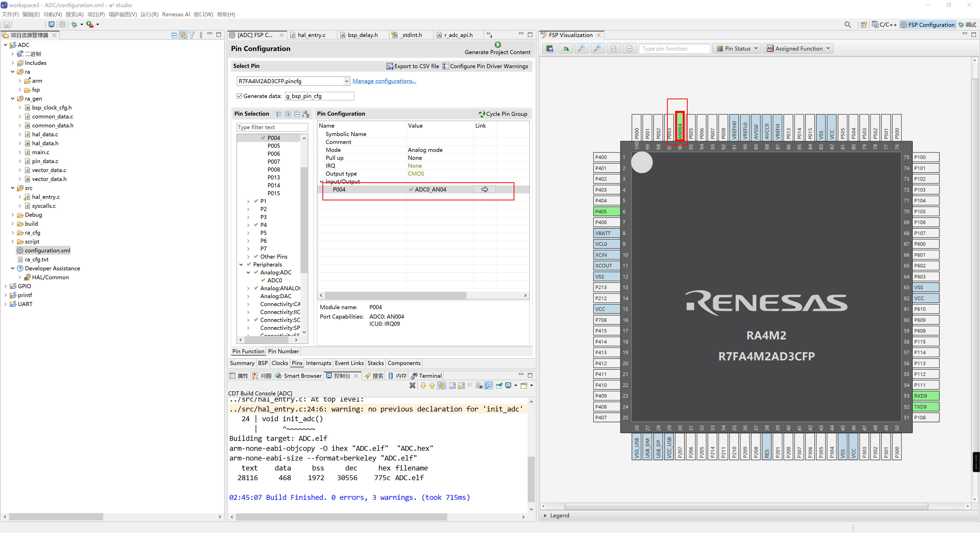
Task: Click the save package view icon in FSP Visualization
Action: (550, 49)
